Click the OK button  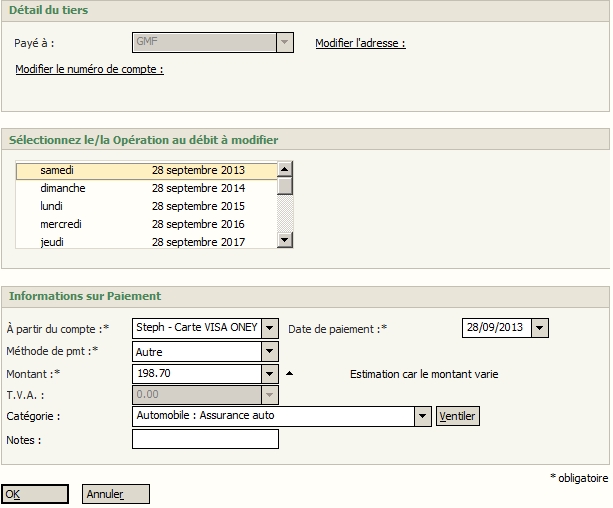pos(35,494)
